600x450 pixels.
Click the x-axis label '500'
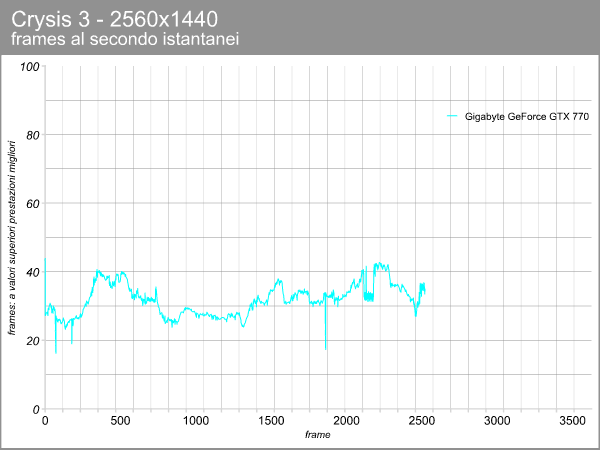coord(120,421)
